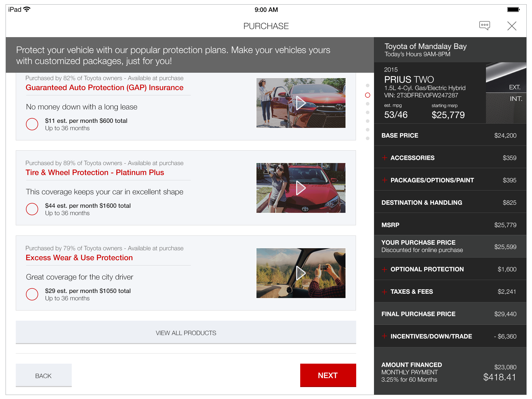This screenshot has height=399, width=532.
Task: Click '$11 est. per month $600 total' text
Action: (x=86, y=121)
